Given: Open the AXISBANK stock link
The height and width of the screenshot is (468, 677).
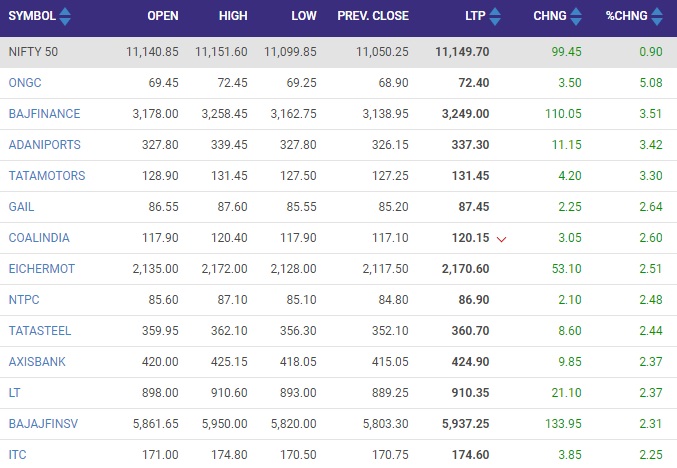Looking at the screenshot, I should pyautogui.click(x=37, y=362).
